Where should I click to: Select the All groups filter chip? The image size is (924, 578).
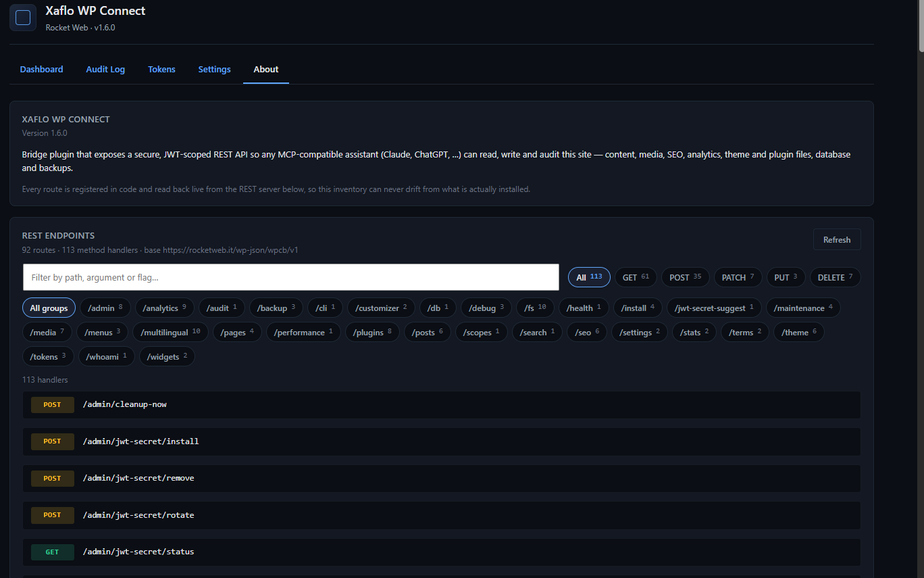point(49,308)
